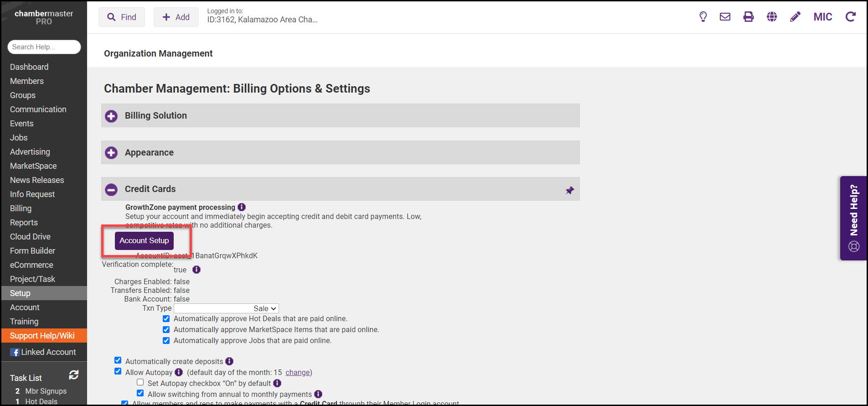
Task: Go to Reports in the sidebar
Action: point(24,223)
